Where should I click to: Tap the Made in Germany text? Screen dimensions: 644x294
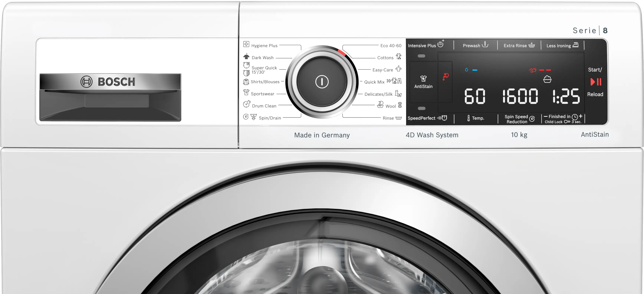pos(322,135)
